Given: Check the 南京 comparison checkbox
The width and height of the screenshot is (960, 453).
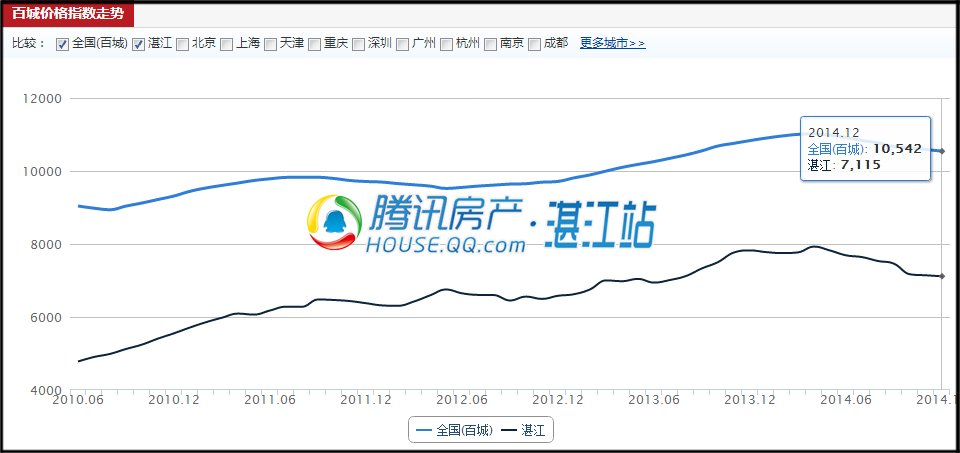Looking at the screenshot, I should tap(491, 44).
